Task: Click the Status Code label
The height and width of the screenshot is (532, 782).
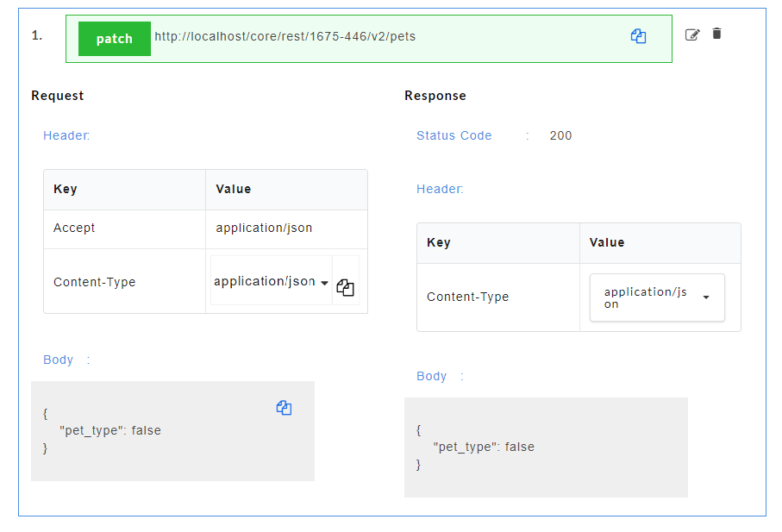Action: tap(454, 135)
